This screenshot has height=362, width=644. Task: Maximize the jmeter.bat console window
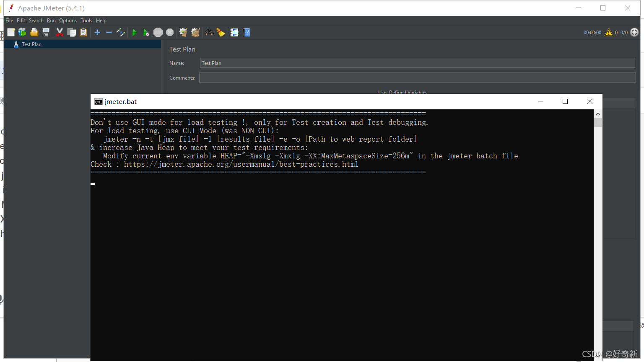pos(565,101)
